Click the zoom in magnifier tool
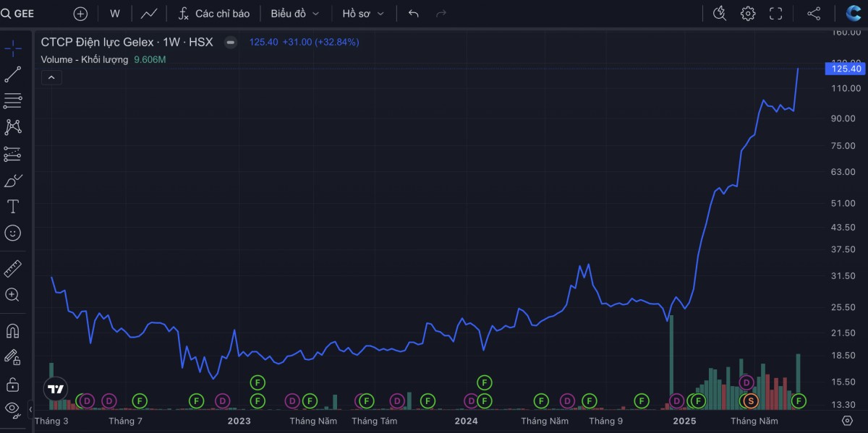868x433 pixels. (x=12, y=295)
